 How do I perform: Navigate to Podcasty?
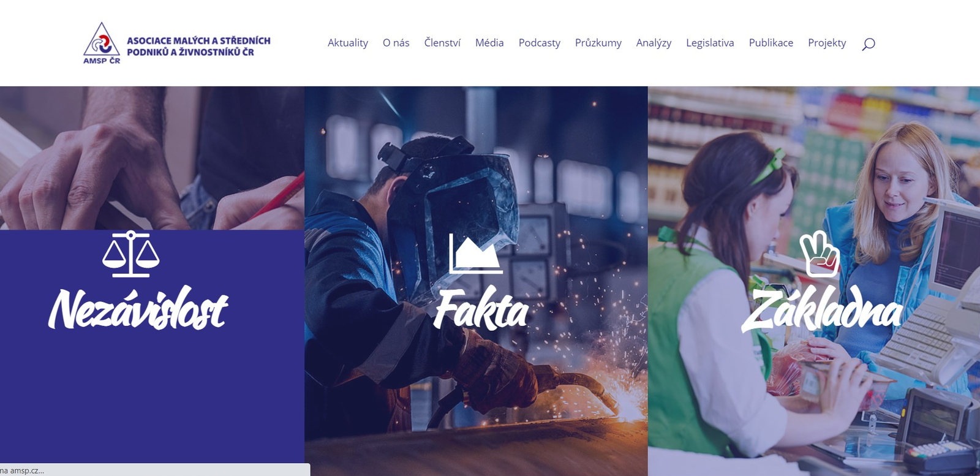click(540, 43)
